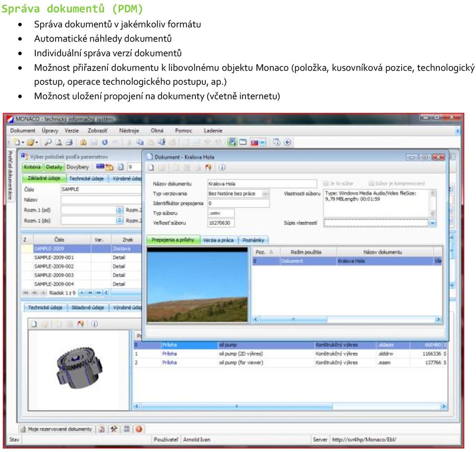Open the 'Skladové údaje' tab
476x452 pixels.
[88, 308]
